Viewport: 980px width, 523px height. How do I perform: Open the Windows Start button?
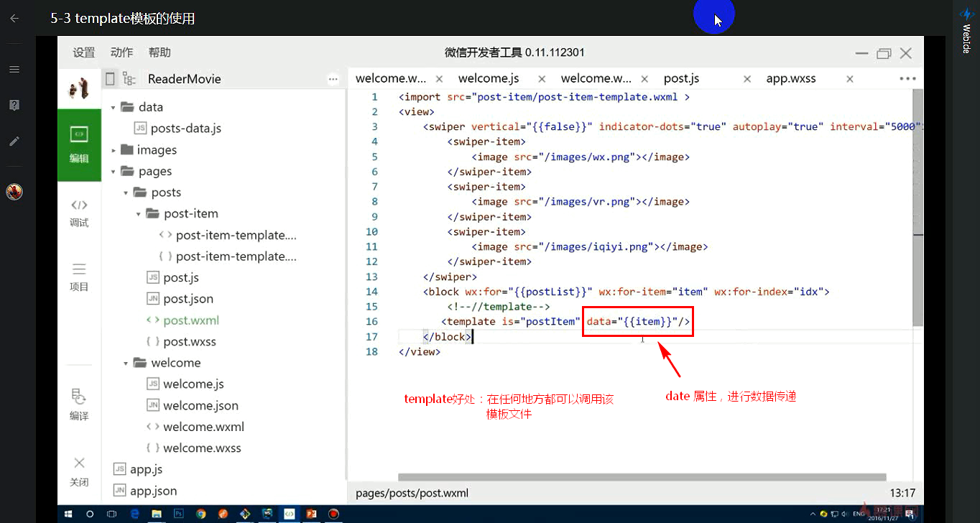point(69,514)
